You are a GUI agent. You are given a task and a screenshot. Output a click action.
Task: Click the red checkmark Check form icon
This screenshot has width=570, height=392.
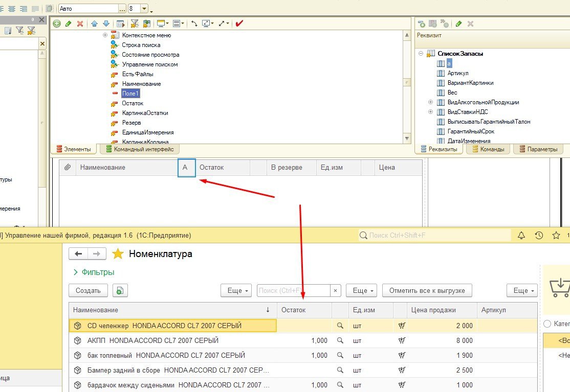pyautogui.click(x=239, y=24)
